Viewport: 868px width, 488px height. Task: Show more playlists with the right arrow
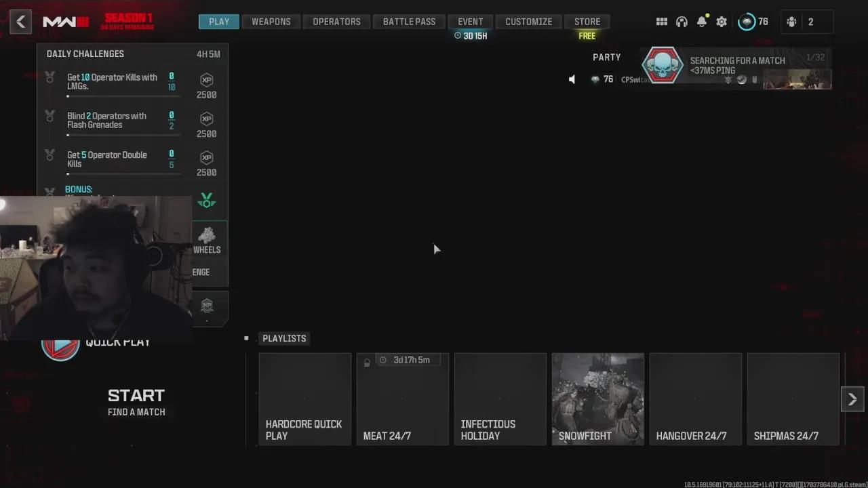pos(852,399)
